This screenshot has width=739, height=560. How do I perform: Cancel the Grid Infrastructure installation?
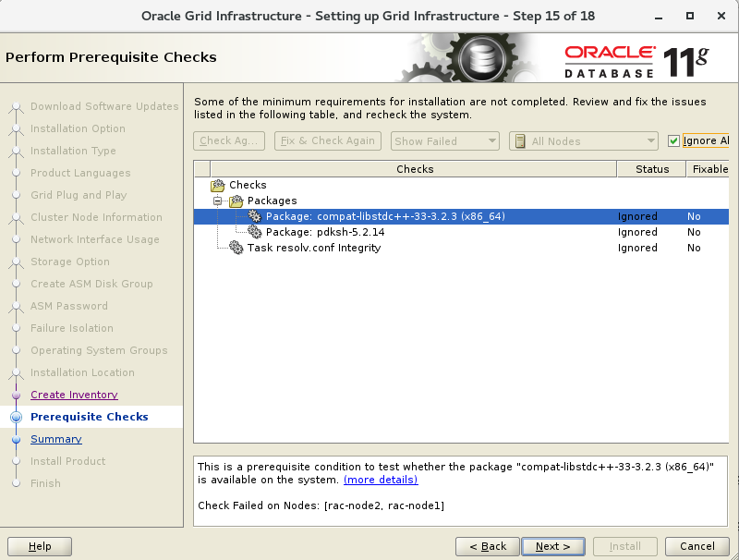click(x=697, y=546)
